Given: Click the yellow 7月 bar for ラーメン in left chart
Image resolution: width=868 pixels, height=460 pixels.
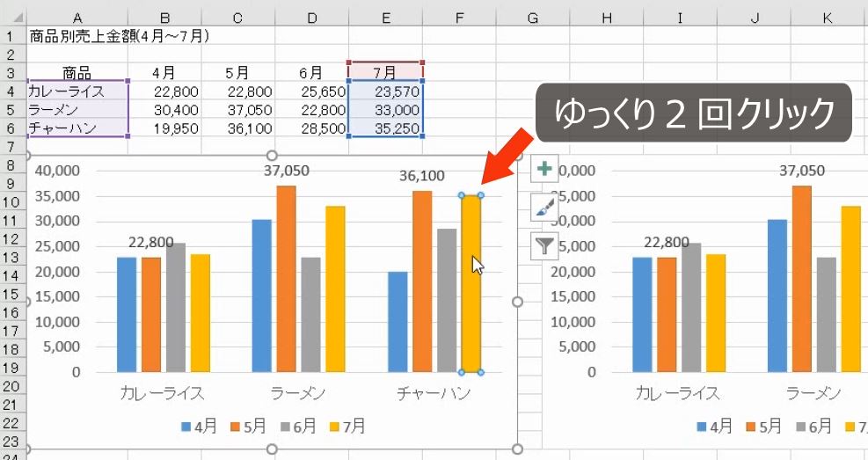Looking at the screenshot, I should pyautogui.click(x=335, y=289).
